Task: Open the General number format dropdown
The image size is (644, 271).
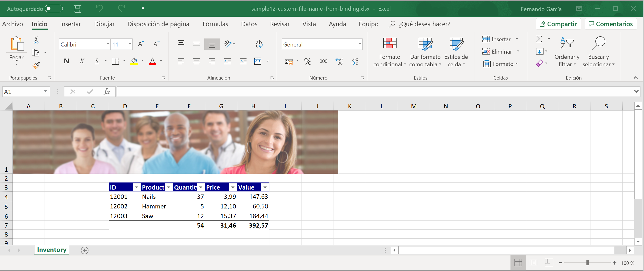Action: (360, 45)
